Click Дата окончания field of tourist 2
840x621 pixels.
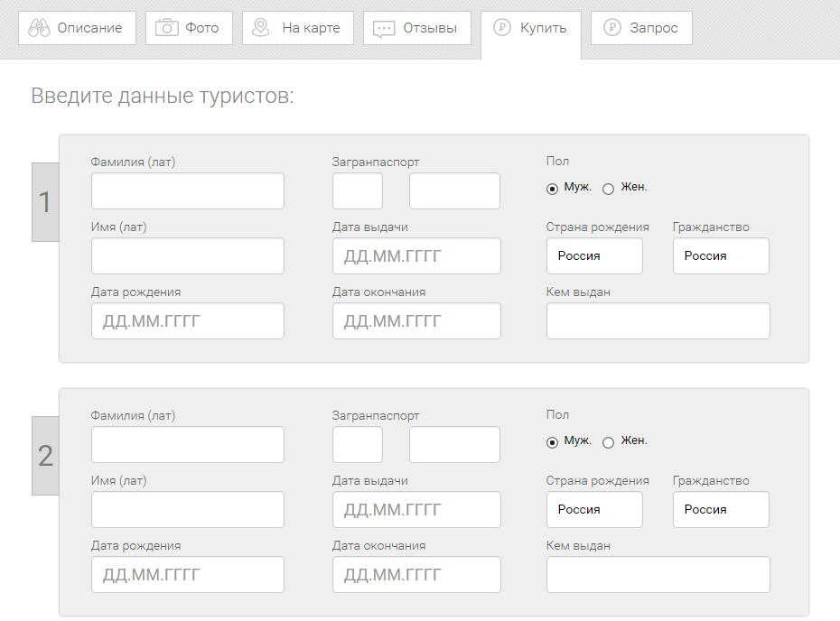416,574
